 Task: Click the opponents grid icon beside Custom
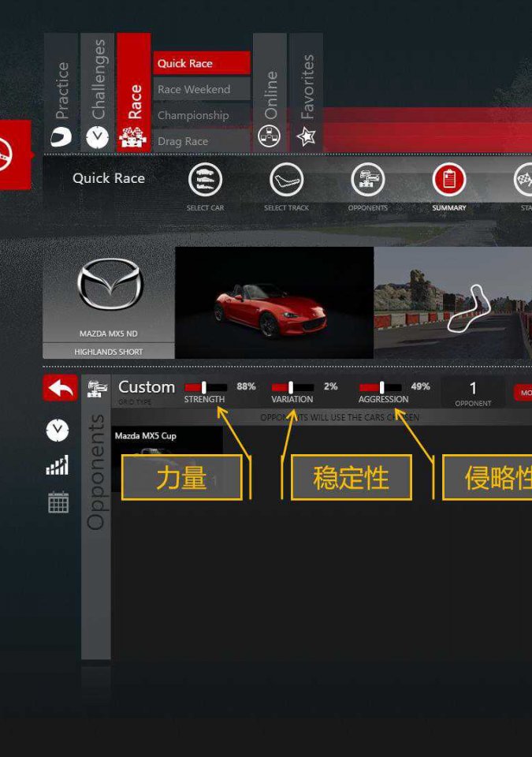[97, 389]
